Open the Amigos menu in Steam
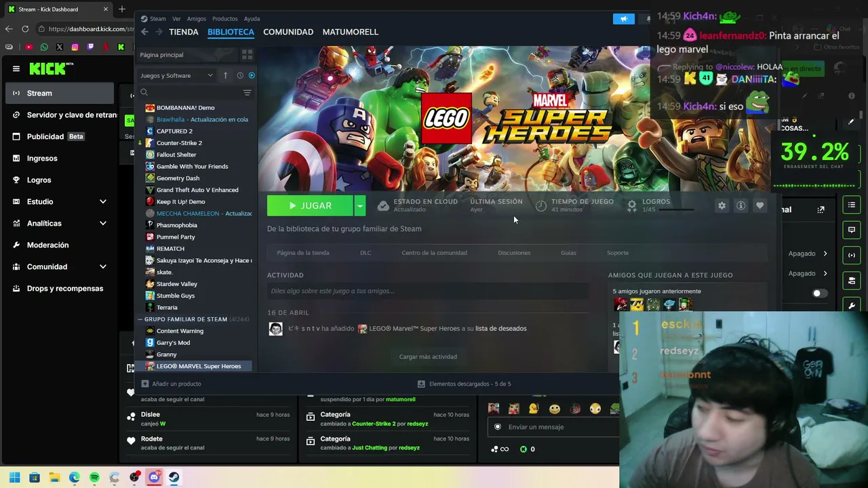The width and height of the screenshot is (868, 488). (197, 18)
